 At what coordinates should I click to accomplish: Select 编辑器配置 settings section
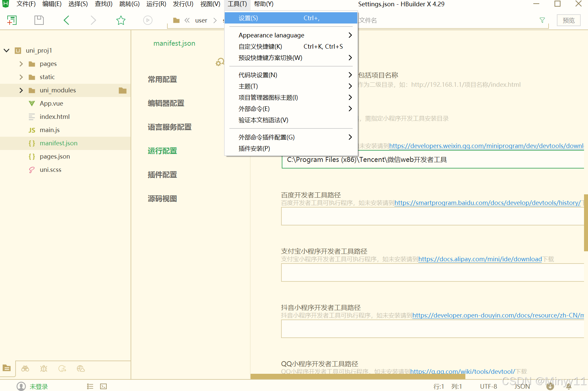[166, 103]
